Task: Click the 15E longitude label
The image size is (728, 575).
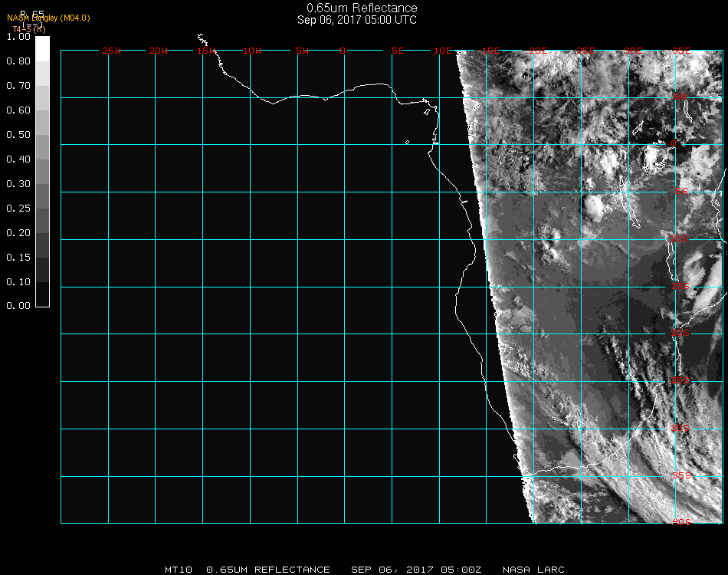Action: (x=491, y=51)
